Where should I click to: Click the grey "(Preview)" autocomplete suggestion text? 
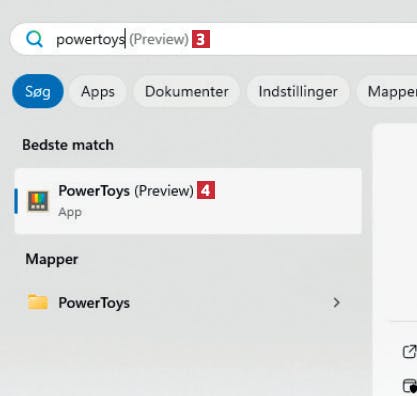(159, 39)
